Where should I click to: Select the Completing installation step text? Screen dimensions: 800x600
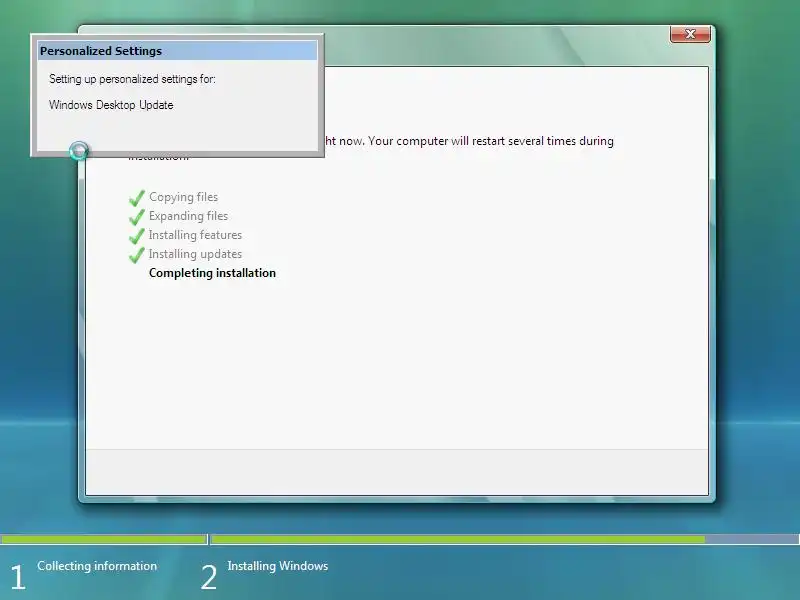pos(212,273)
